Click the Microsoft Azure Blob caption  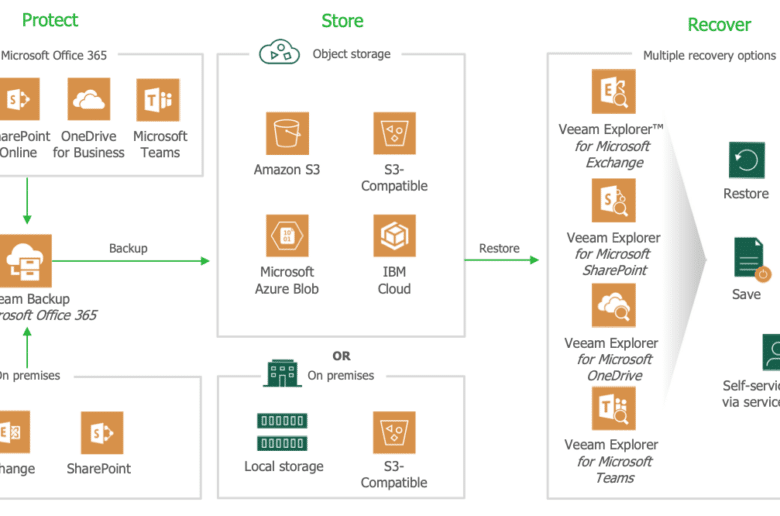(x=287, y=280)
